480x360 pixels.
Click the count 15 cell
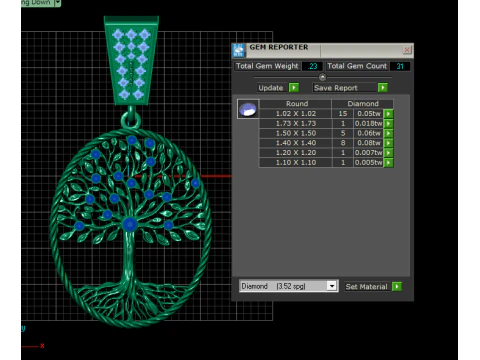pyautogui.click(x=343, y=114)
